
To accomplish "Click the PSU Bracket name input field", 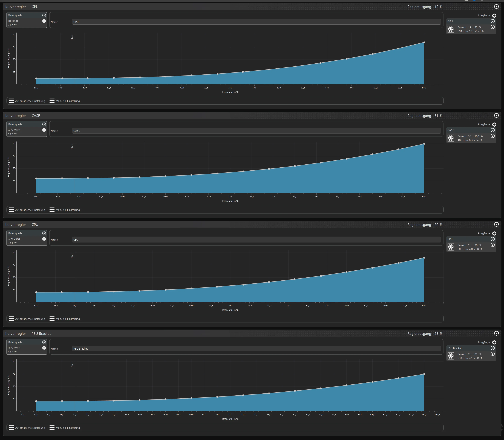I will pyautogui.click(x=256, y=349).
